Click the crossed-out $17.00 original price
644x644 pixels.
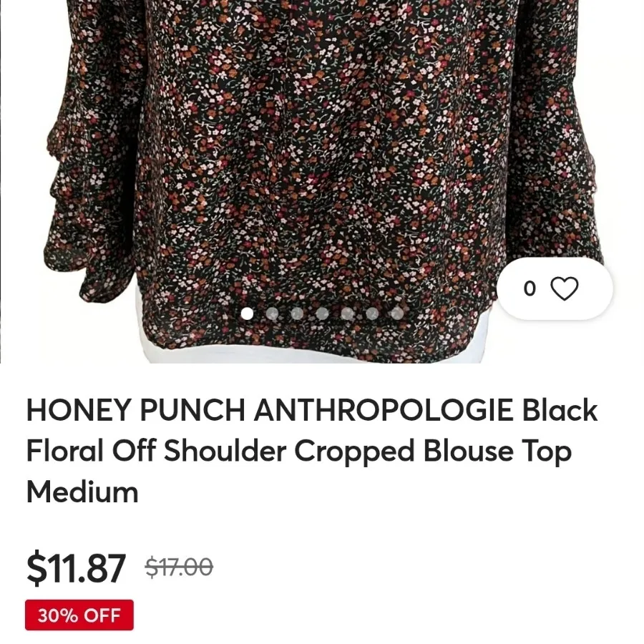click(x=179, y=567)
